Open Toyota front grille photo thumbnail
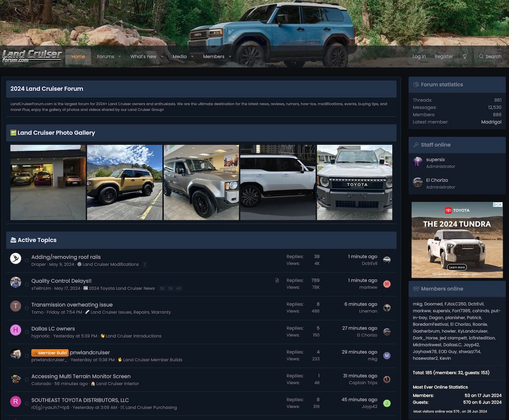 pyautogui.click(x=355, y=182)
